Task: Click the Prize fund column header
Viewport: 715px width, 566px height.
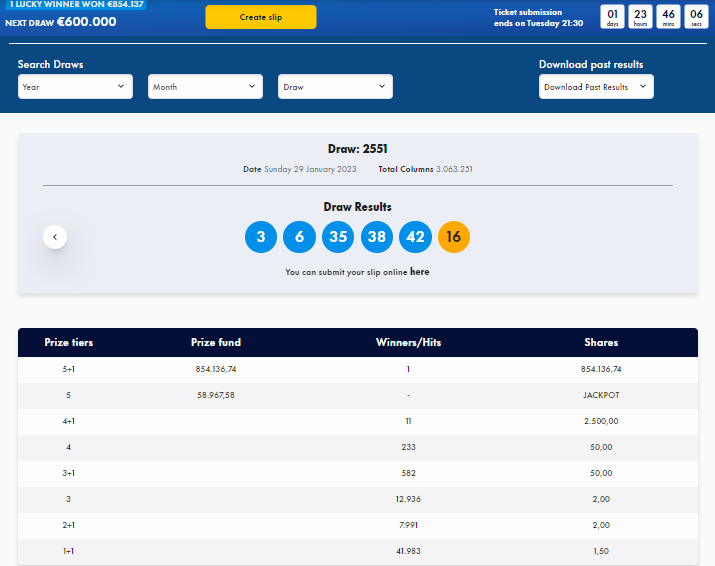Action: click(x=216, y=342)
